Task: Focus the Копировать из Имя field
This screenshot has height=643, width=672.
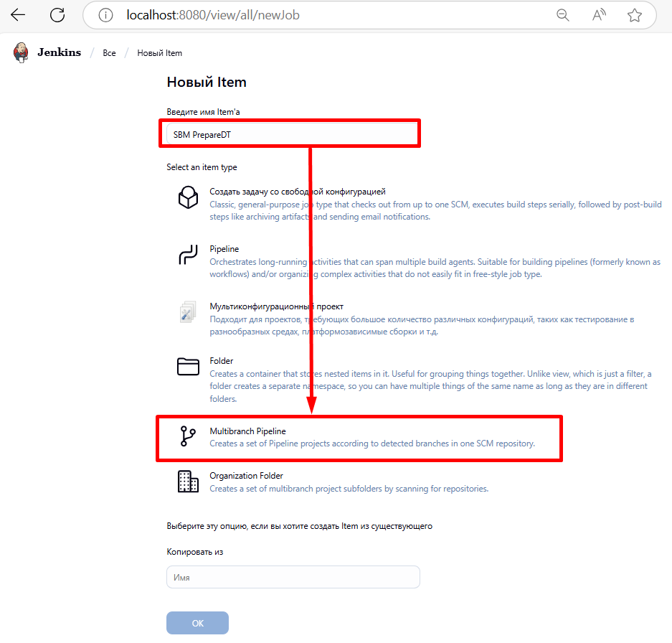Action: point(293,577)
